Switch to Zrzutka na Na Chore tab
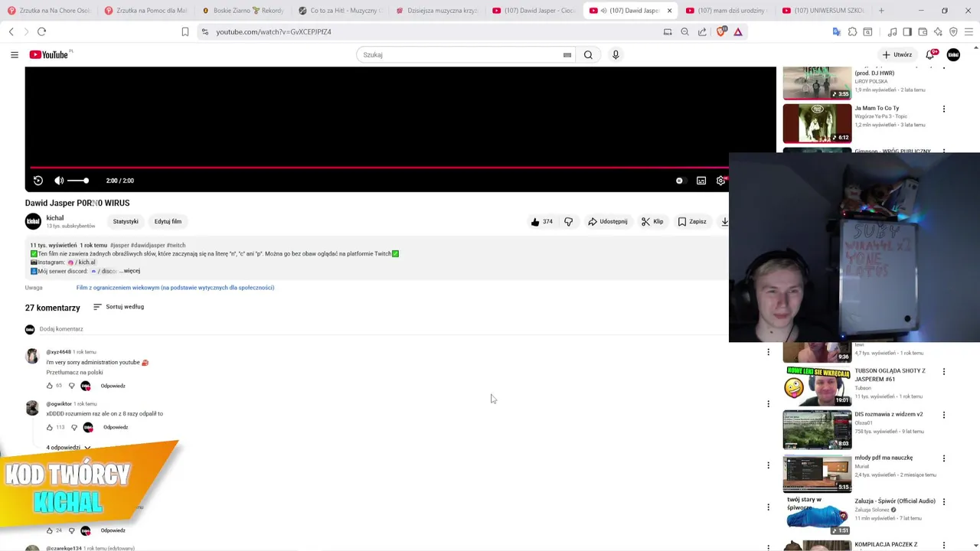980x551 pixels. point(50,11)
